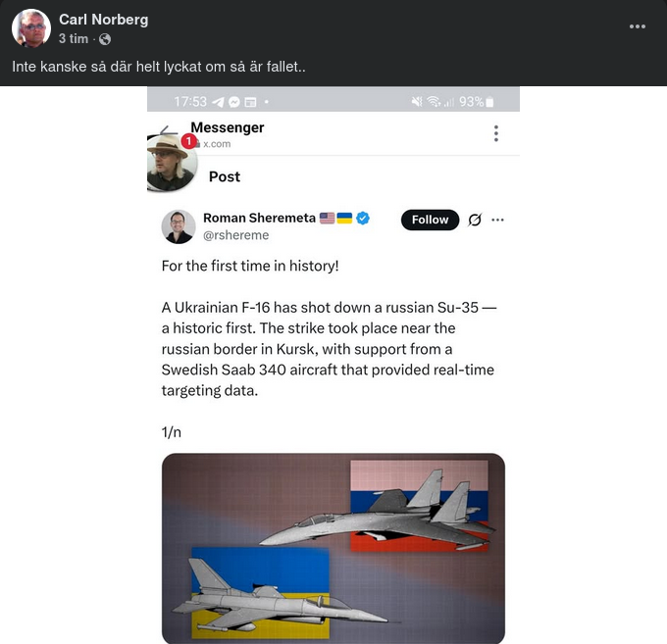667x644 pixels.
Task: Click Roman Sheremeta's blue verified badge
Action: 363,218
